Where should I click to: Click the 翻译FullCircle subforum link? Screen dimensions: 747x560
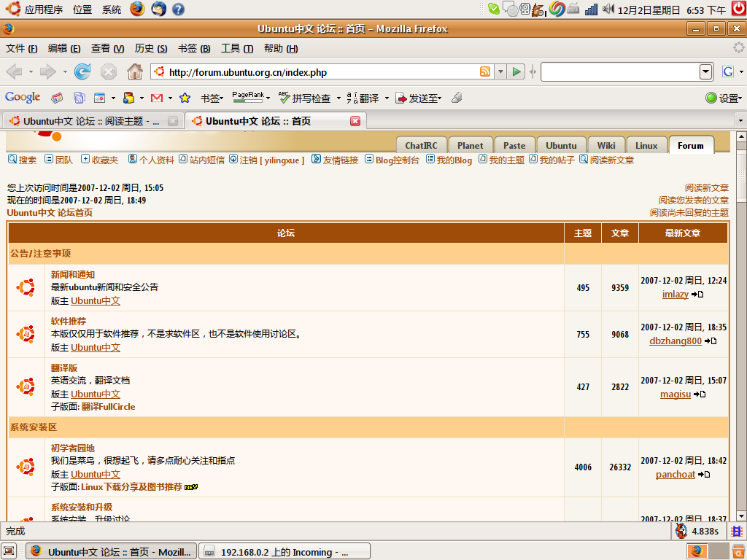[x=108, y=407]
